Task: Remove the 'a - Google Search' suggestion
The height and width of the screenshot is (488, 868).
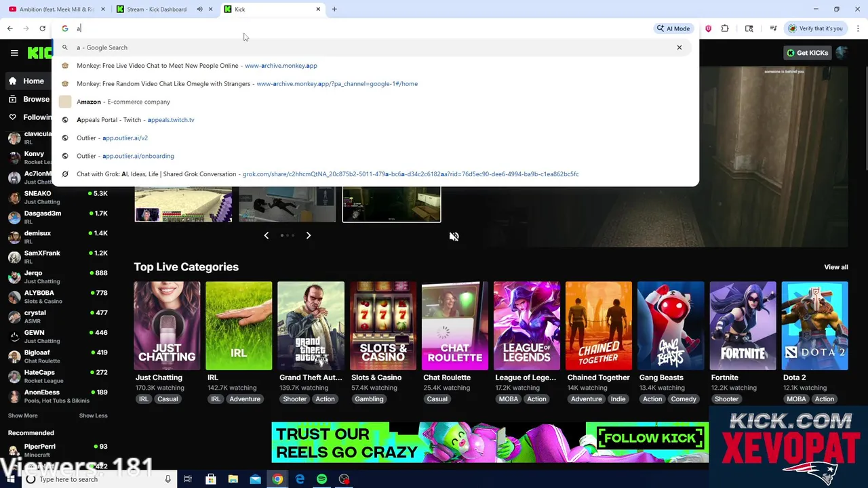Action: [x=679, y=47]
